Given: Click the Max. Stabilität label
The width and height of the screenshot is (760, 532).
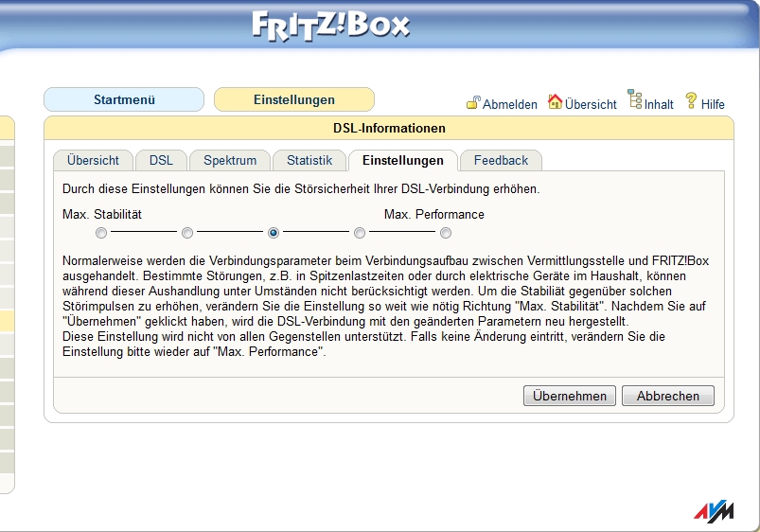Looking at the screenshot, I should 102,214.
